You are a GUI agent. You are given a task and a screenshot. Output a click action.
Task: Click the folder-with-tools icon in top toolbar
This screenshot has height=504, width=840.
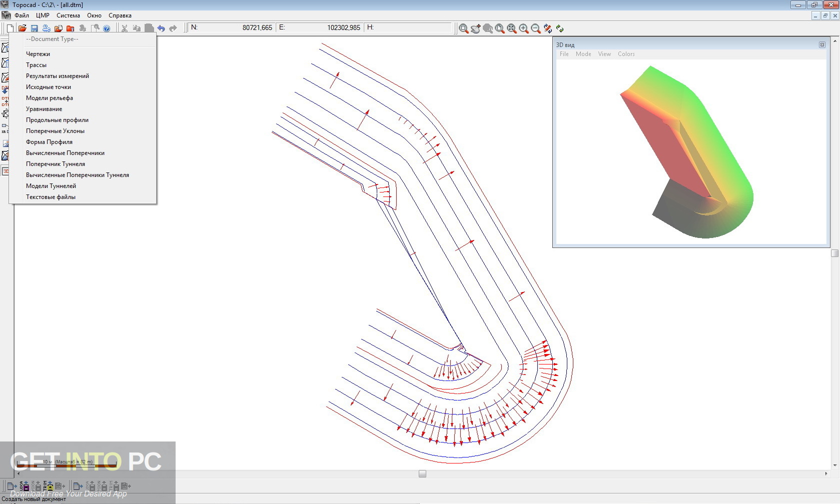coord(71,28)
